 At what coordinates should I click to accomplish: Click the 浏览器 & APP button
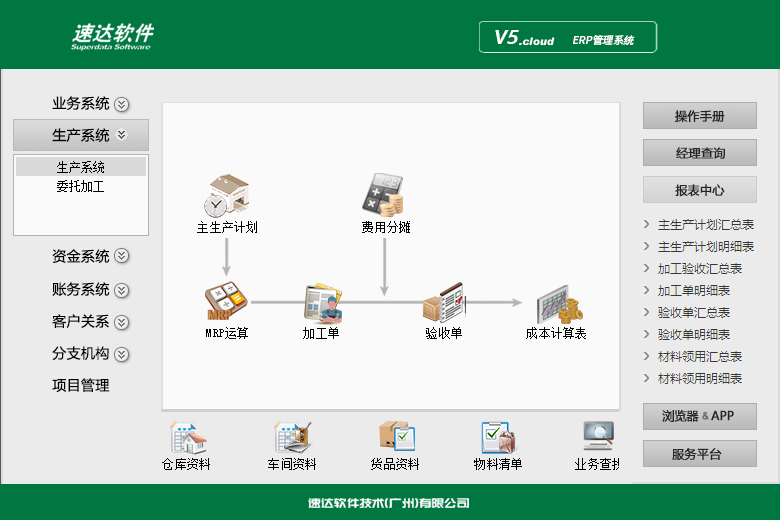click(x=700, y=416)
